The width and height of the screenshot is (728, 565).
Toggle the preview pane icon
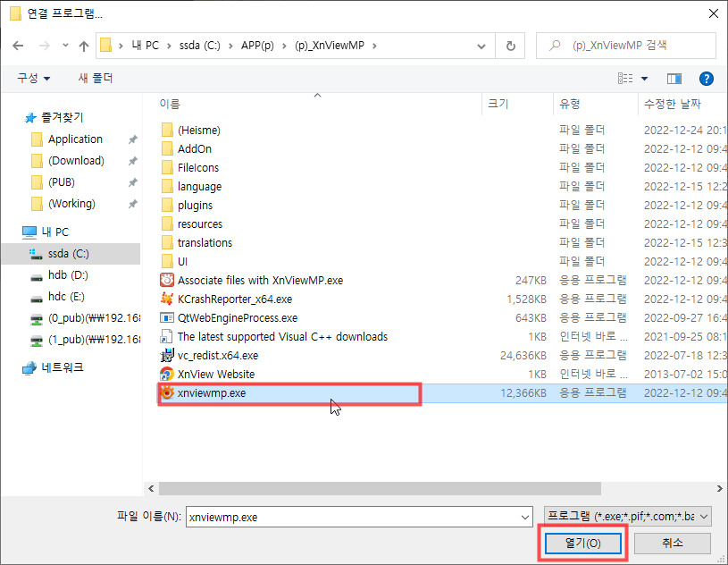pos(676,79)
